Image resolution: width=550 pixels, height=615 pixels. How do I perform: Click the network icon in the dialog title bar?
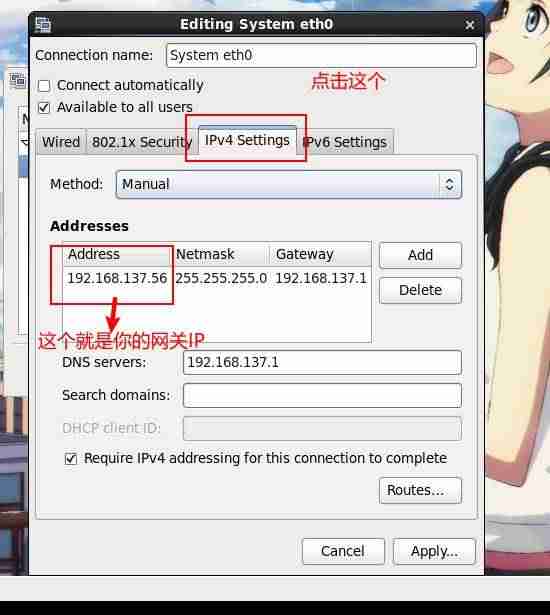tap(43, 24)
